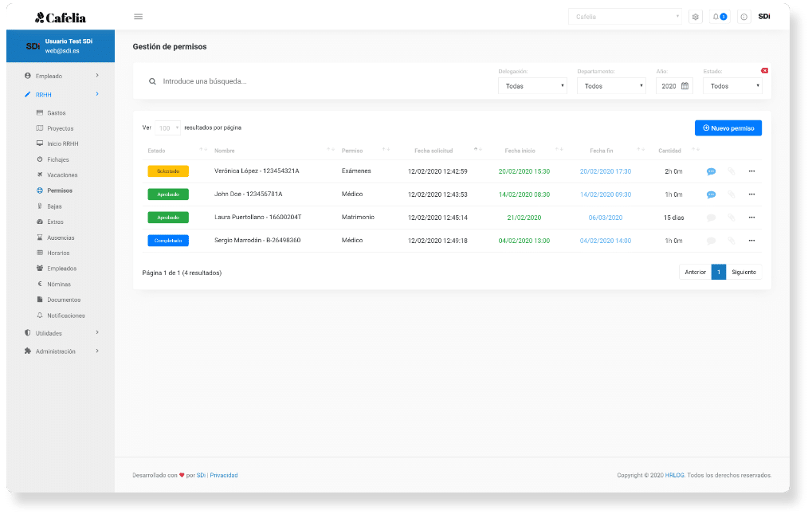The width and height of the screenshot is (812, 518).
Task: Click the search magnifier icon
Action: click(152, 81)
